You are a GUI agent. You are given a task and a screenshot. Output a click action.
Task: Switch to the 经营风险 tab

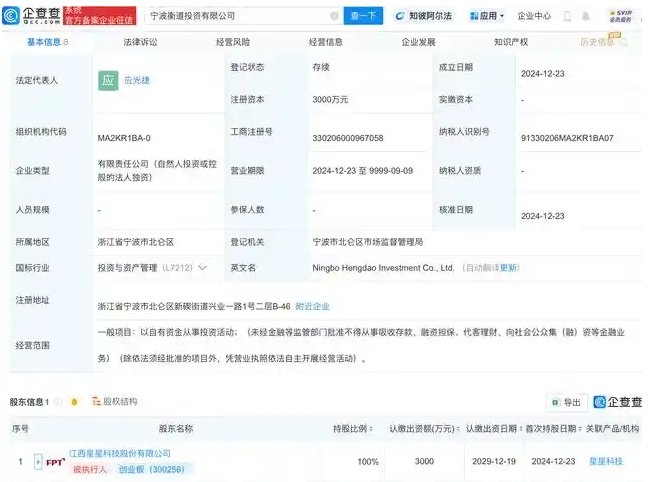click(233, 42)
